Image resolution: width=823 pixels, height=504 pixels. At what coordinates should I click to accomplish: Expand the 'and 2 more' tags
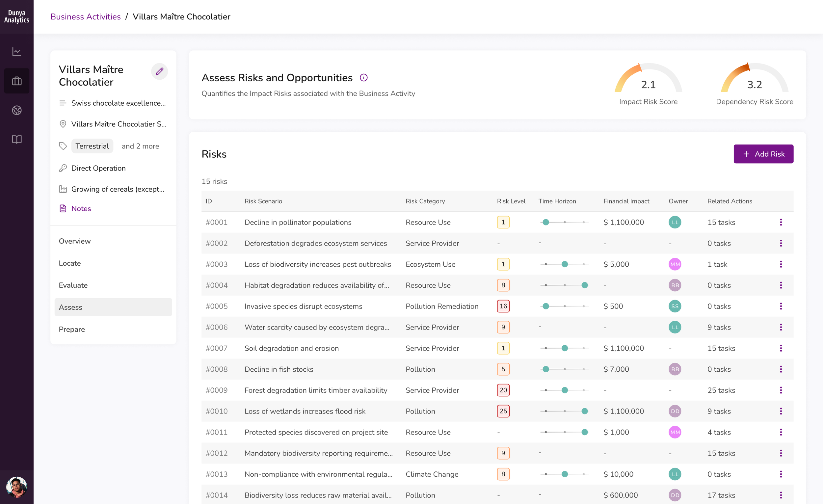click(140, 146)
